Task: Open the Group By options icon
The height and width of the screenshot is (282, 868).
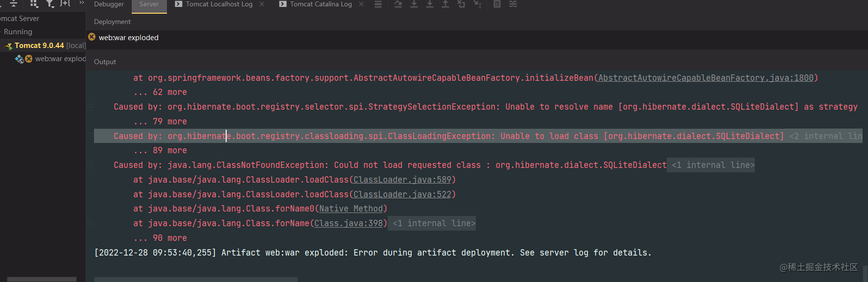Action: pyautogui.click(x=34, y=3)
